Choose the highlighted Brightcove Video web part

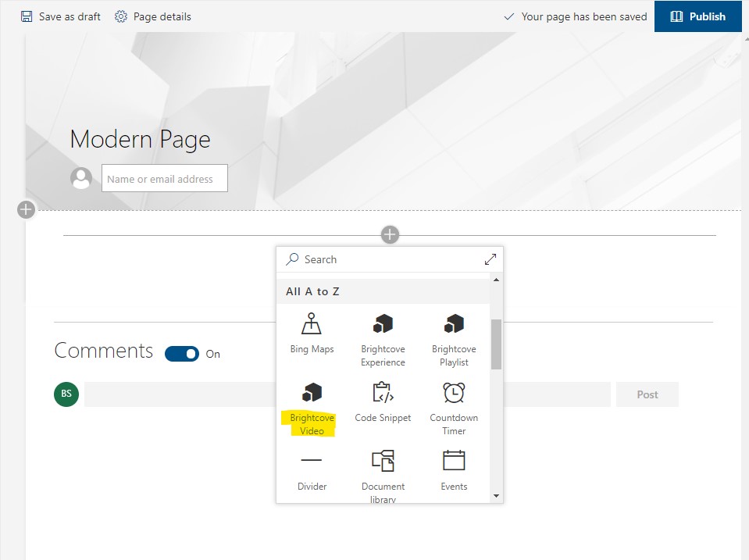pyautogui.click(x=312, y=408)
